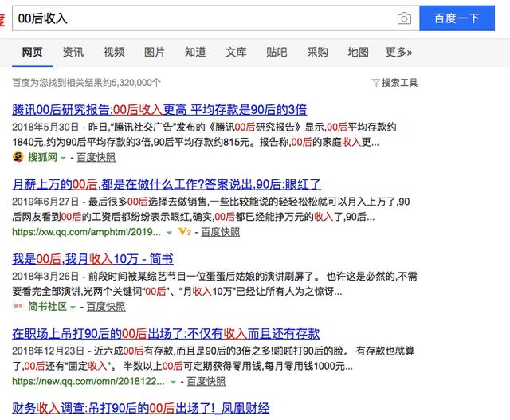Expand dropdown arrow next to 搜狐网
The height and width of the screenshot is (420, 510).
(63, 158)
